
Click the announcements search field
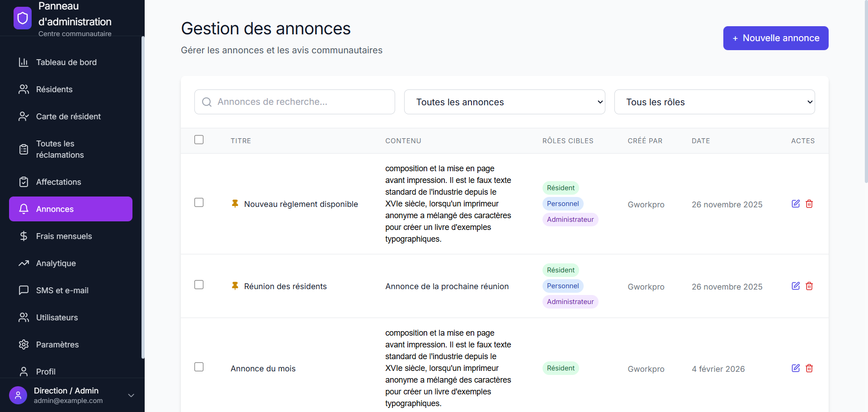(x=294, y=102)
